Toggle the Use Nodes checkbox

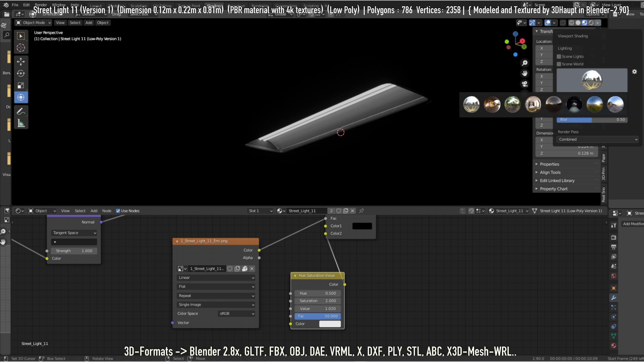[118, 211]
